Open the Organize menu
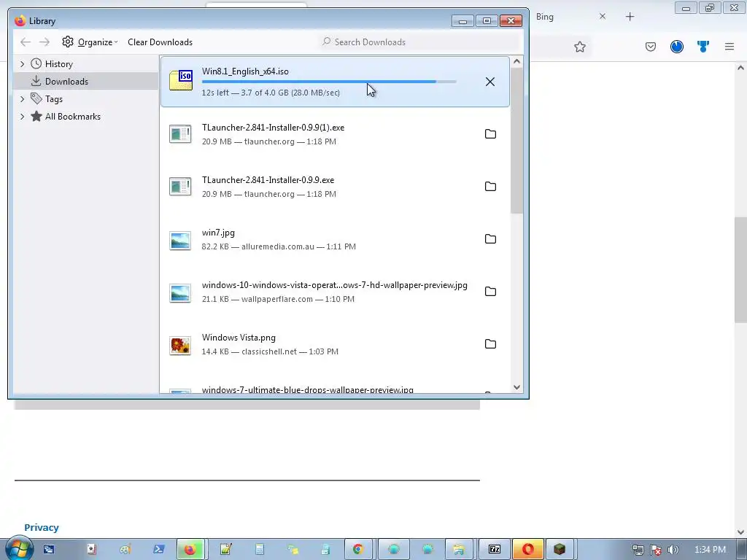The height and width of the screenshot is (560, 747). [90, 42]
